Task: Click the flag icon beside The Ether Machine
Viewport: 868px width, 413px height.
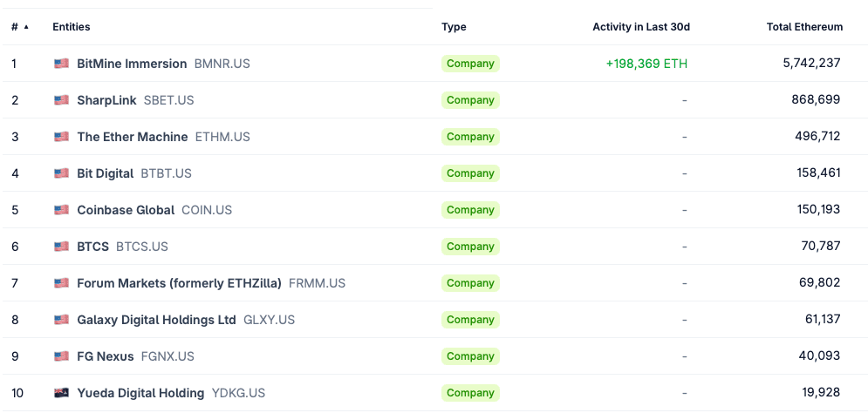Action: 61,137
